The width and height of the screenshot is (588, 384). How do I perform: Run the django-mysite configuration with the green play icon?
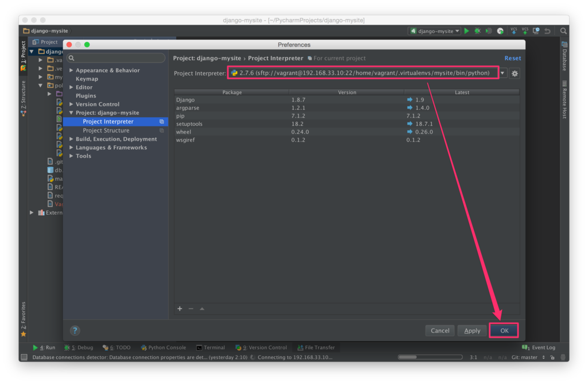pyautogui.click(x=466, y=31)
